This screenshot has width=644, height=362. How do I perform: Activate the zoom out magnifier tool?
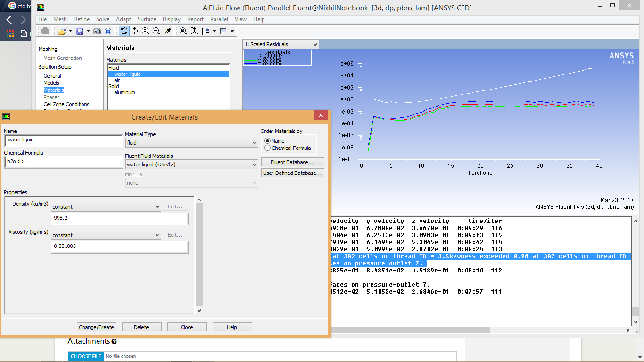[x=145, y=31]
